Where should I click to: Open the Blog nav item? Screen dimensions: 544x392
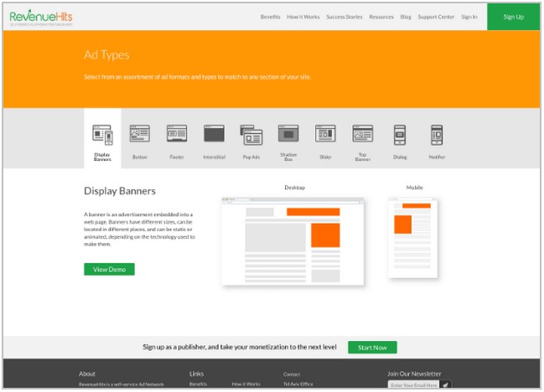click(406, 17)
